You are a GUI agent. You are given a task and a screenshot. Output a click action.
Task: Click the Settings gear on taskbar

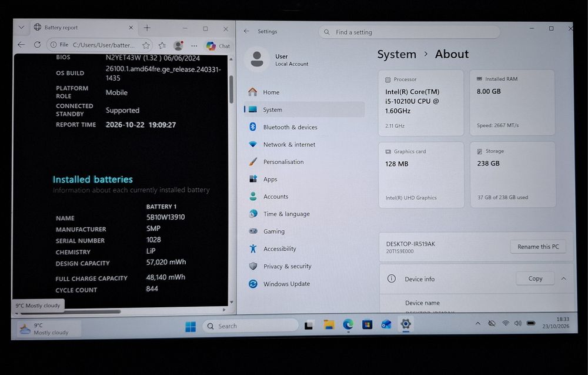click(x=406, y=324)
